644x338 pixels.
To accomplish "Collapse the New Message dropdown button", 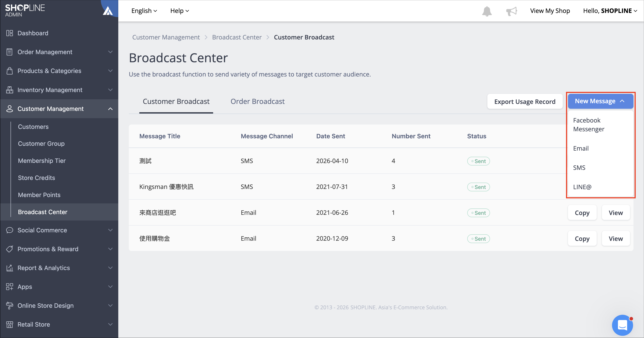I will (x=600, y=101).
